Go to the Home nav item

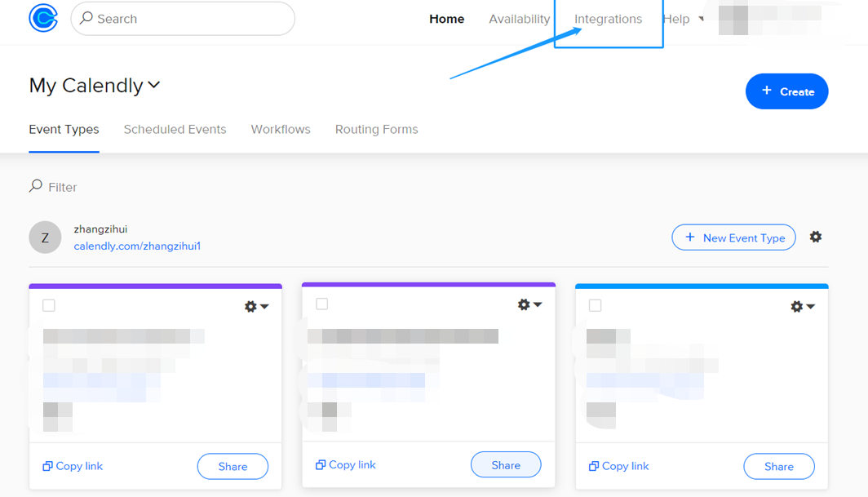pos(447,19)
